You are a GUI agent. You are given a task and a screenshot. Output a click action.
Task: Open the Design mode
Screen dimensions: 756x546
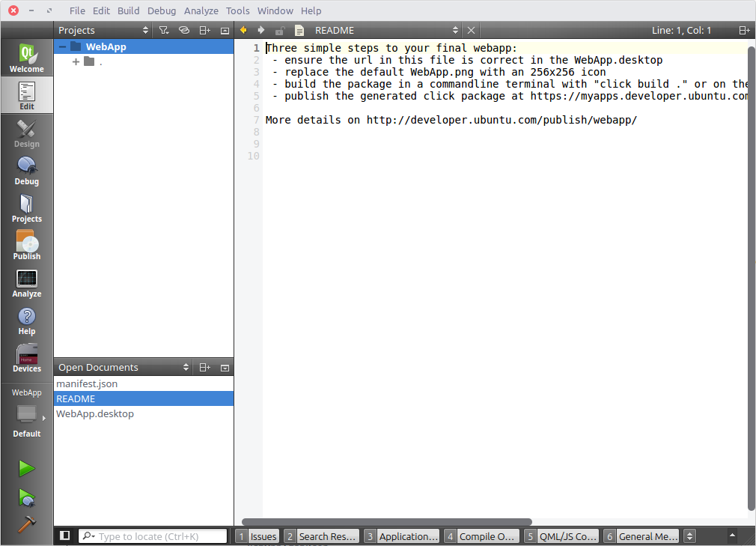coord(26,133)
